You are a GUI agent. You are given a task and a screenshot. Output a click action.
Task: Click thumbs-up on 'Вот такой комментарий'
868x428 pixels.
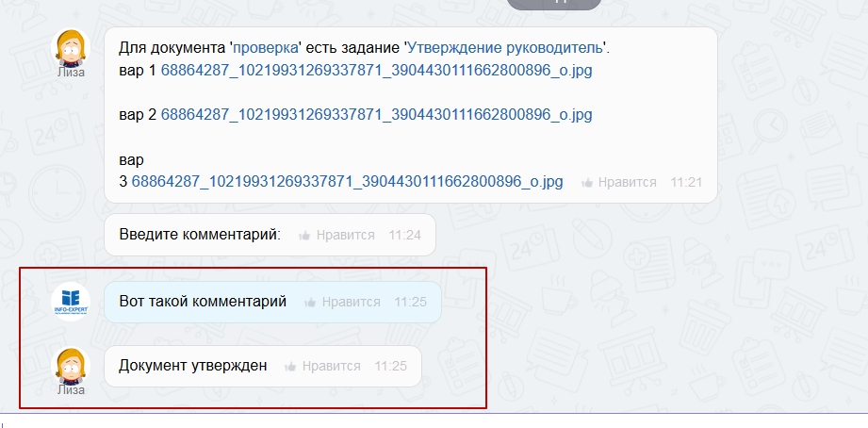tap(310, 303)
